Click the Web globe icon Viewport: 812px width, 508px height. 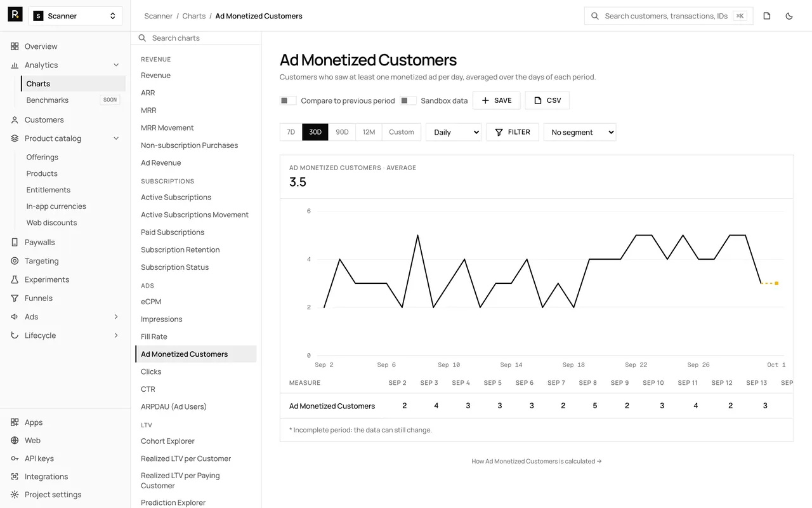[x=15, y=441]
